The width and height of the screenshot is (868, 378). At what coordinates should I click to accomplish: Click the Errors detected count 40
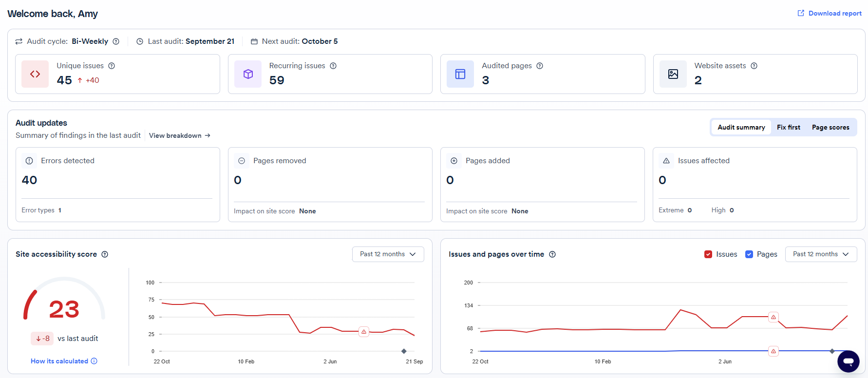click(x=30, y=180)
